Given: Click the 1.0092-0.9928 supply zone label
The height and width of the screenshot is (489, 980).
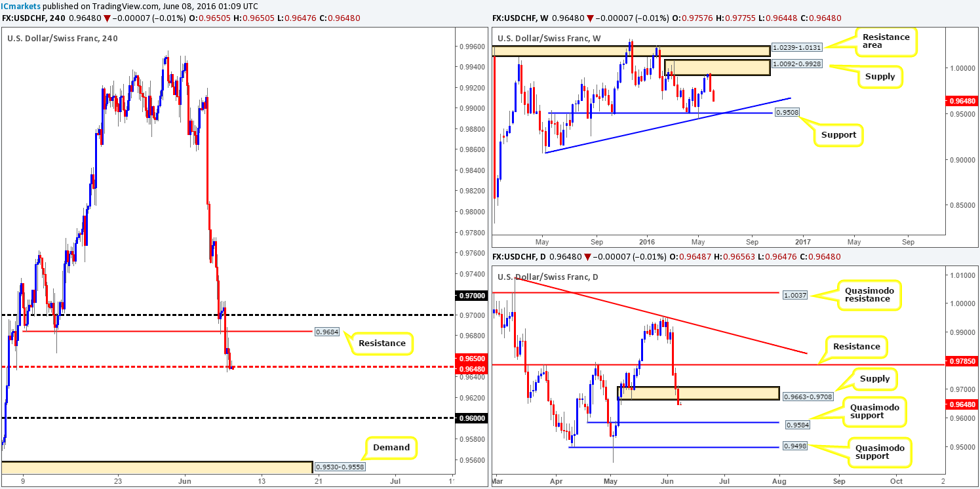Looking at the screenshot, I should (x=796, y=64).
